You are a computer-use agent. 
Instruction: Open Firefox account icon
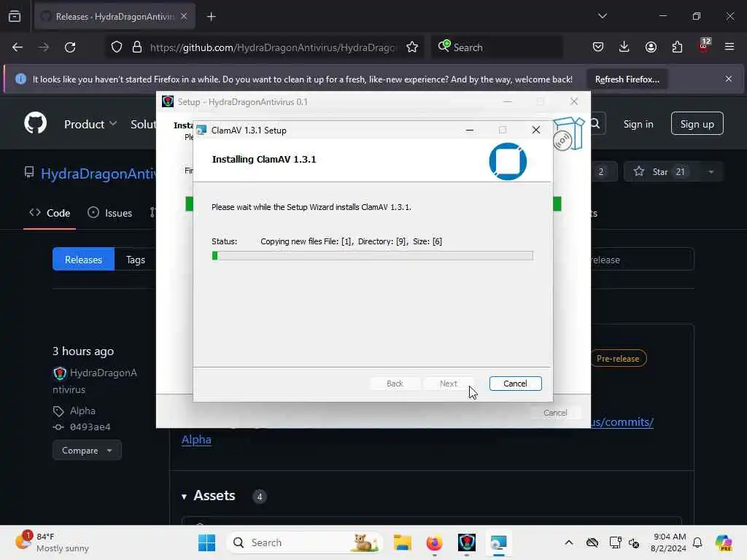(651, 47)
